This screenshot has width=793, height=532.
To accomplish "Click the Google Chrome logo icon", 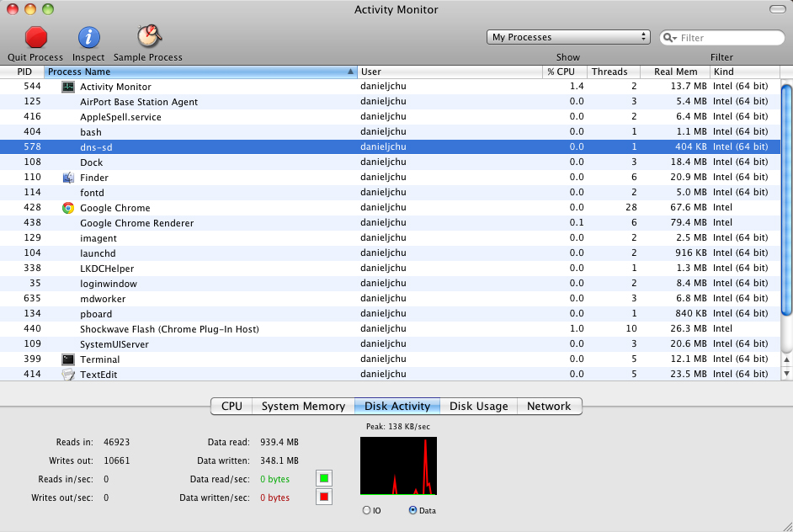I will [68, 208].
